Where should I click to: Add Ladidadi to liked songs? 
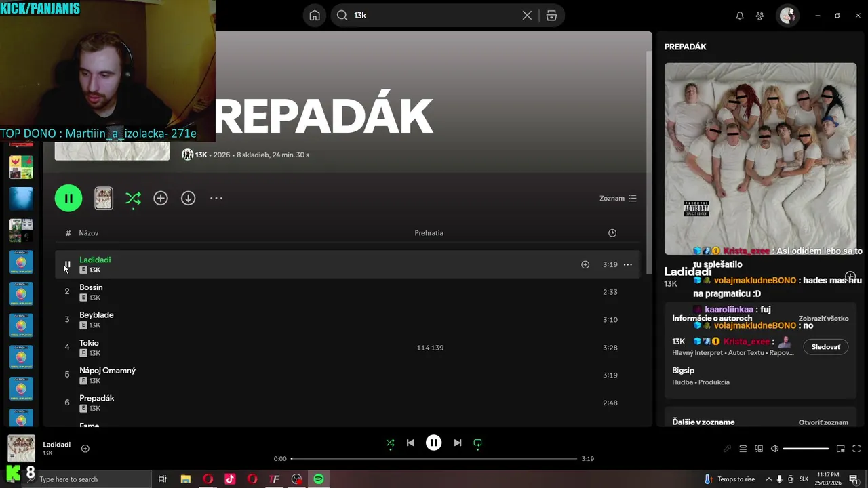pyautogui.click(x=585, y=265)
